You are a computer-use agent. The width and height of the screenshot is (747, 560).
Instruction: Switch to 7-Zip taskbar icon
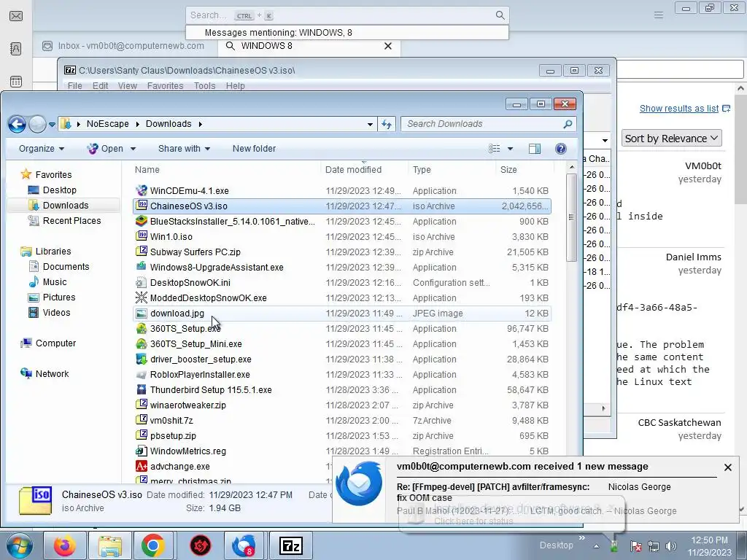pos(291,545)
